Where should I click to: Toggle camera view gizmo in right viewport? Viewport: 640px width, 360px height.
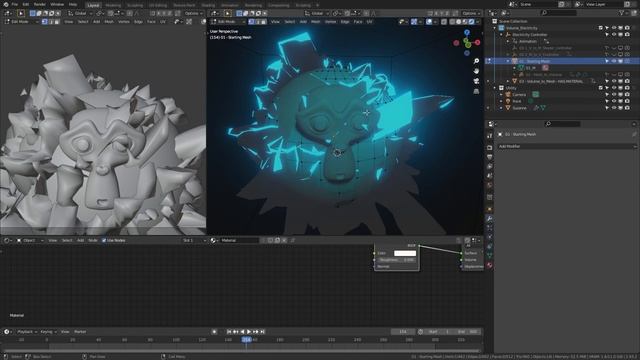tap(476, 81)
